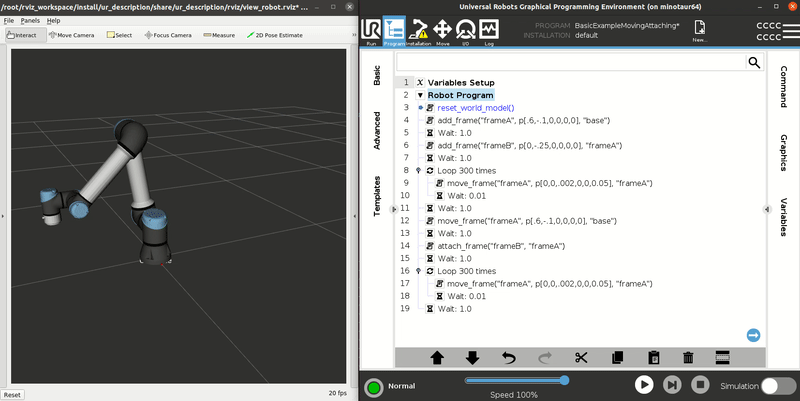Adjust the Speed slider handle
Viewport: 800px width, 401px height.
coord(564,380)
